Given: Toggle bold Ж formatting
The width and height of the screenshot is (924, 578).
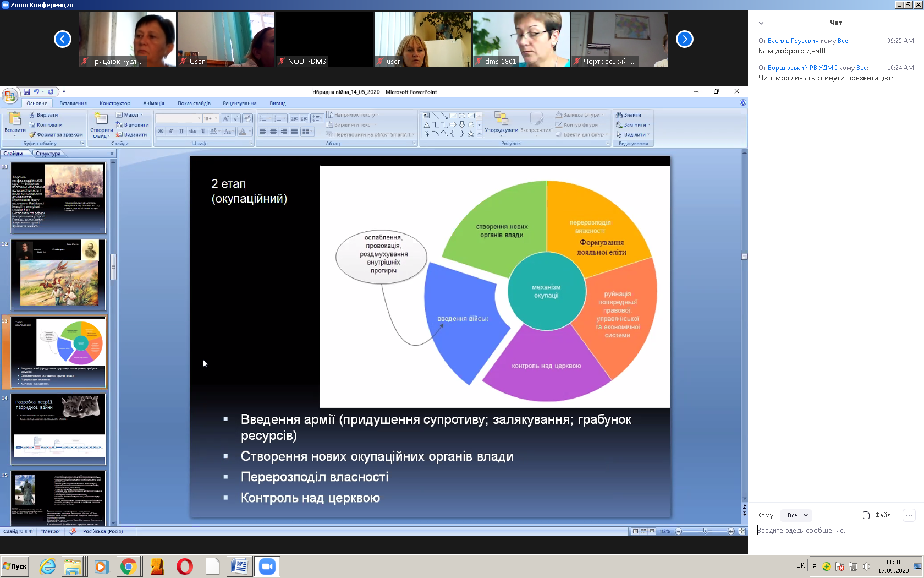Looking at the screenshot, I should click(161, 132).
